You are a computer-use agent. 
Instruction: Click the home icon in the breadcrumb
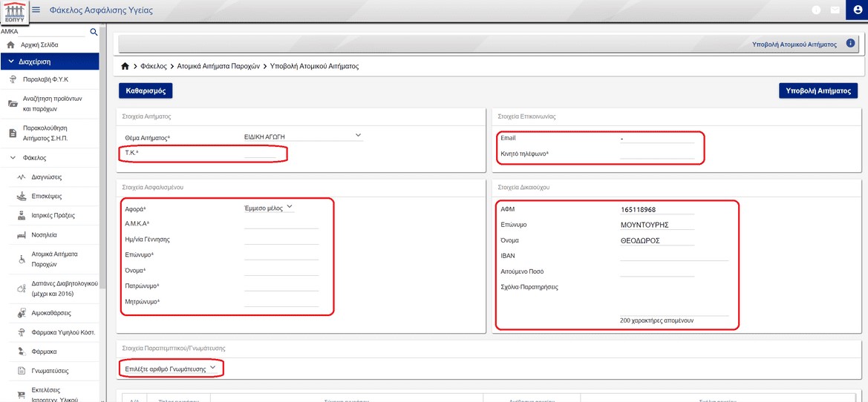click(x=125, y=66)
